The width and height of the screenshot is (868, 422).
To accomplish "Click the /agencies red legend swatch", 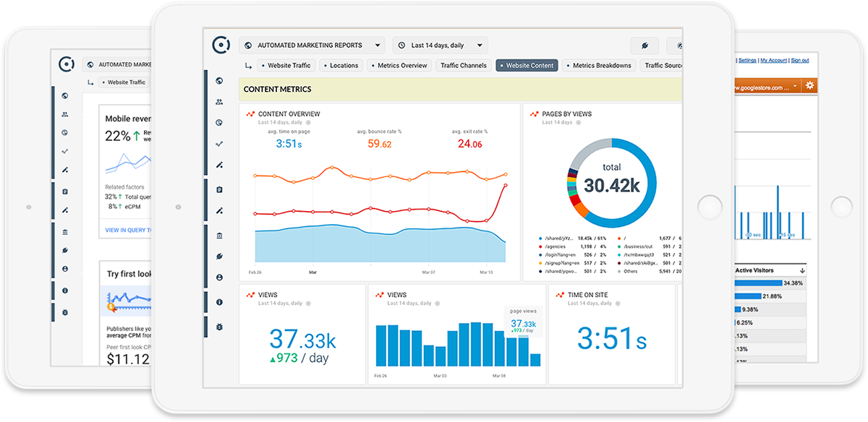I will pos(540,246).
